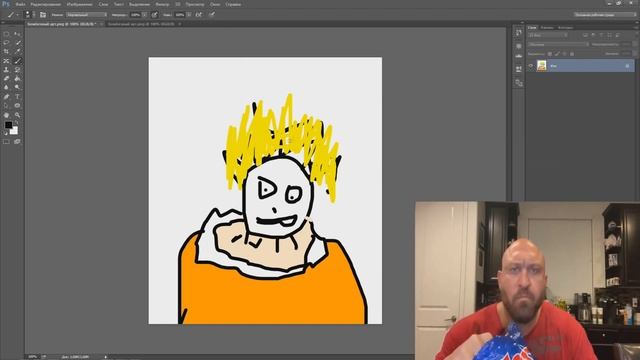Select the Zoom tool
Viewport: 640px width, 360px height.
pos(17,115)
